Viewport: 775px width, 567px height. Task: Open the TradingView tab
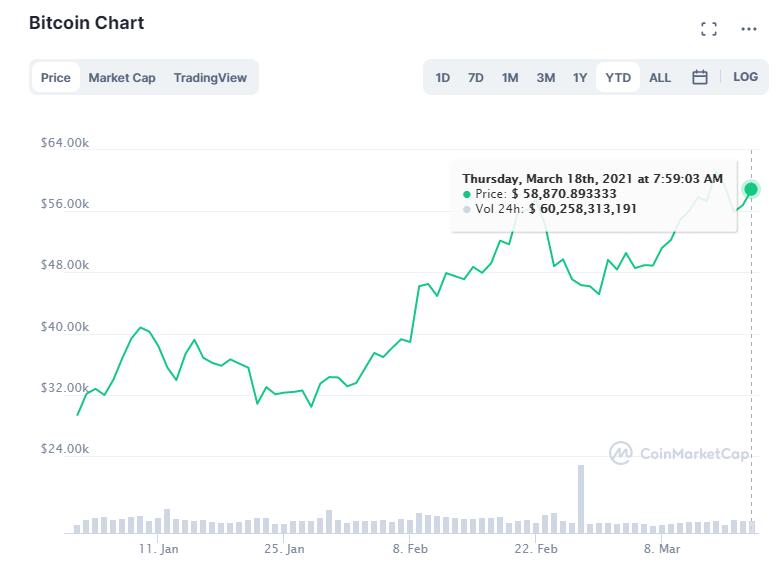click(x=210, y=77)
